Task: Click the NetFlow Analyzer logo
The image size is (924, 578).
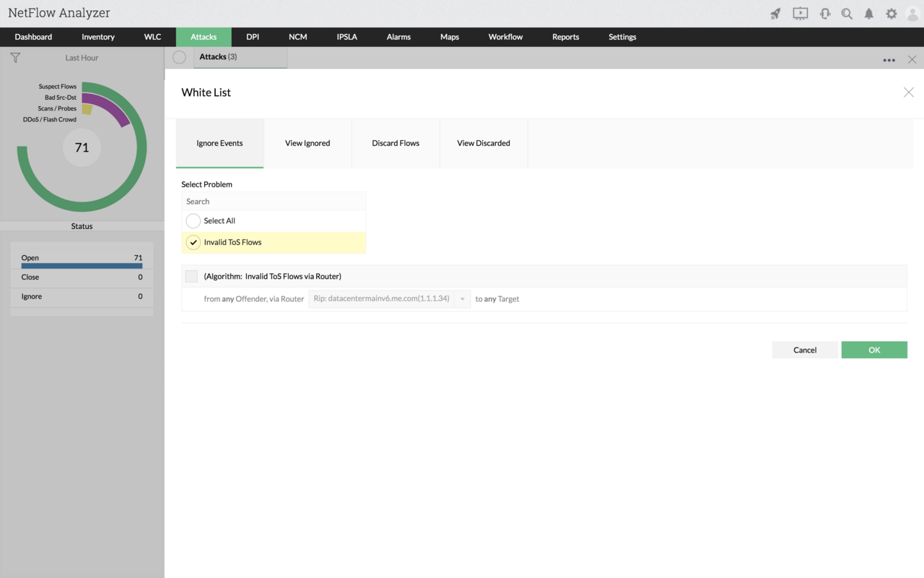Action: pos(59,14)
